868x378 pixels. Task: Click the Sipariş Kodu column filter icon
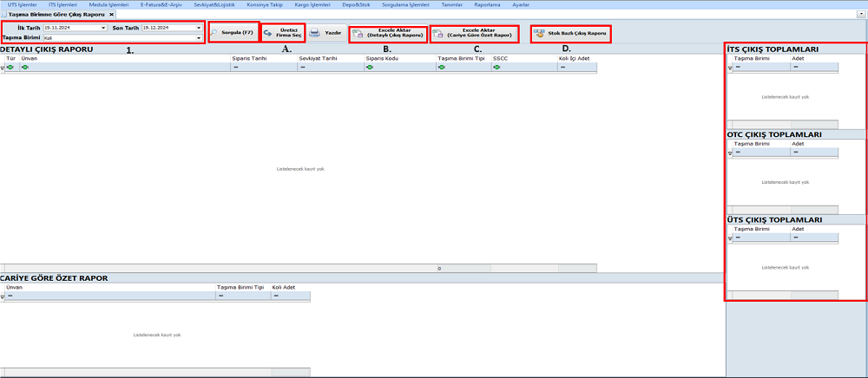tap(370, 67)
